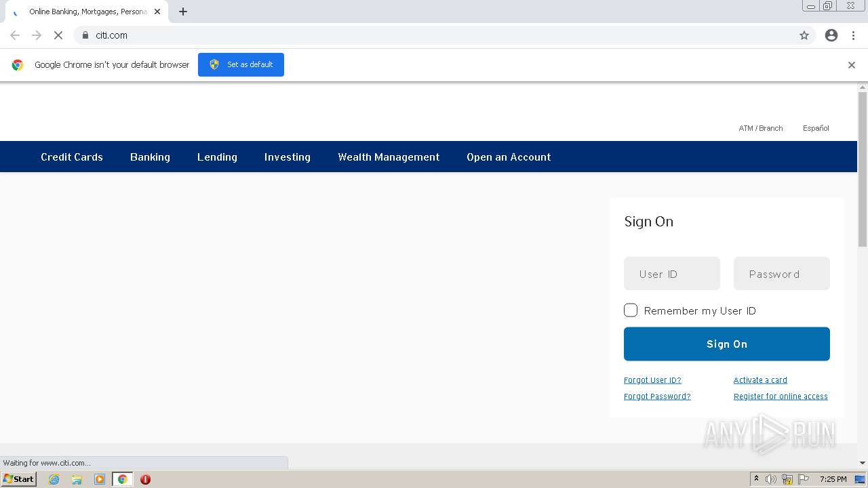The image size is (868, 488).
Task: Switch site language to Español
Action: (x=816, y=128)
